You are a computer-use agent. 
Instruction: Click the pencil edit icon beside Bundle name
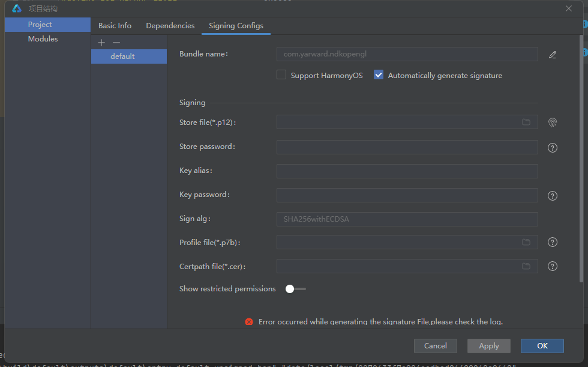[553, 55]
